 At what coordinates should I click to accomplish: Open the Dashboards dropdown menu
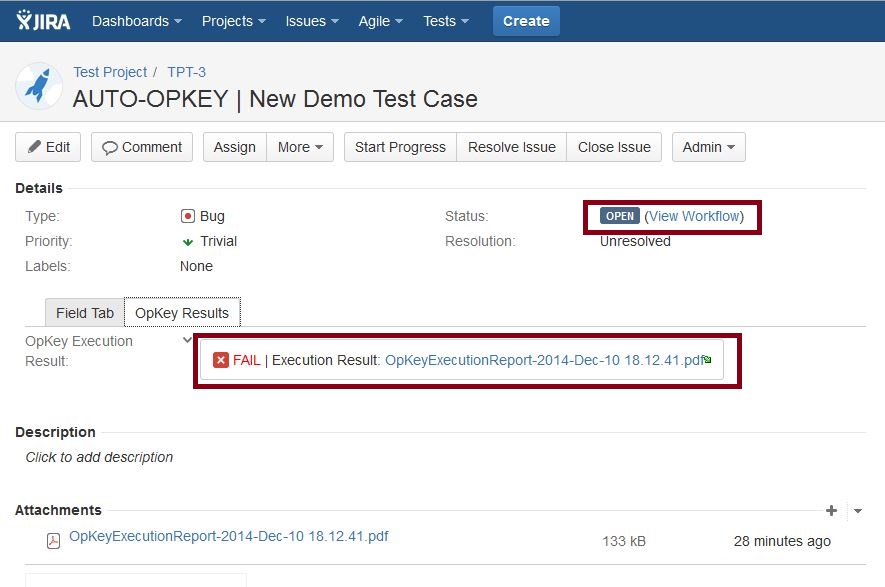click(137, 21)
